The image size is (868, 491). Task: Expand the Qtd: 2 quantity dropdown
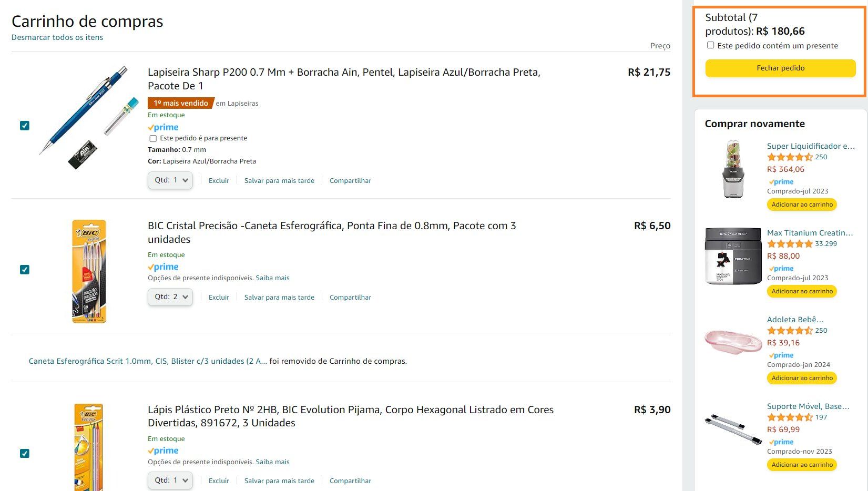click(170, 296)
